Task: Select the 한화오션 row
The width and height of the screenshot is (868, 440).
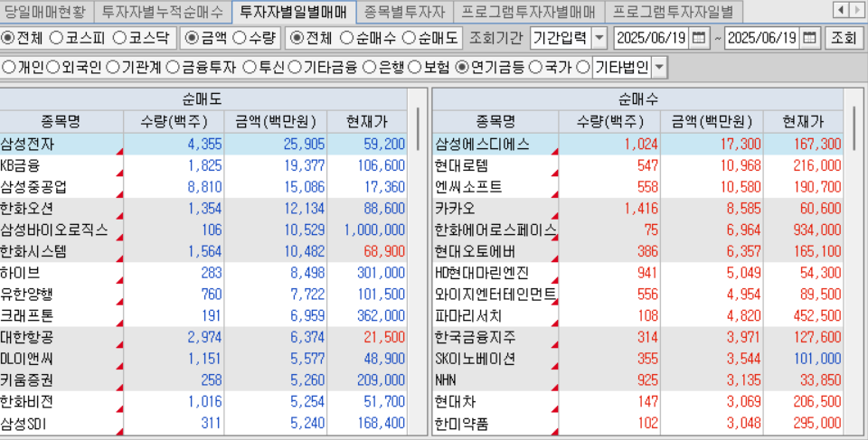Action: (x=203, y=209)
